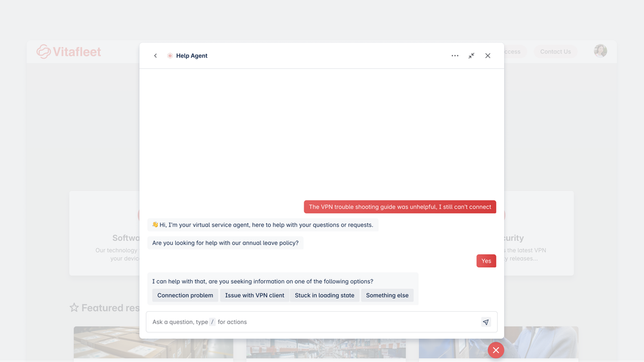Image resolution: width=644 pixels, height=362 pixels.
Task: Choose the Issue with VPN client option
Action: [255, 296]
